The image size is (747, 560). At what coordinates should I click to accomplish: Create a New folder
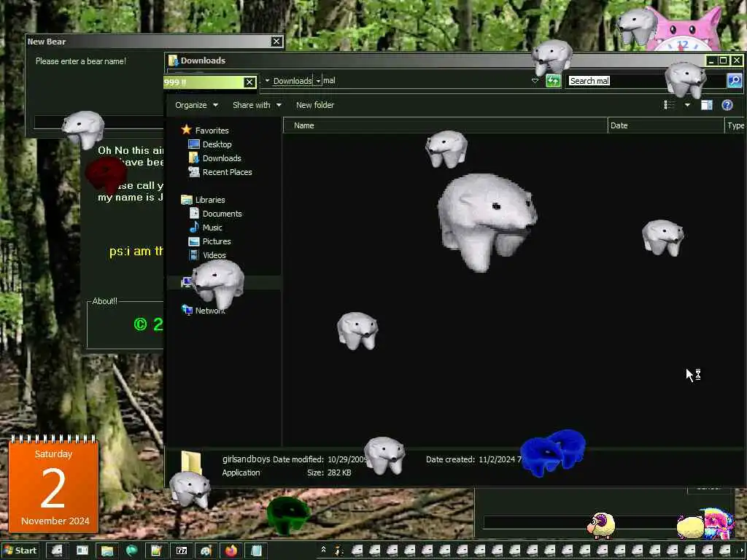(315, 105)
